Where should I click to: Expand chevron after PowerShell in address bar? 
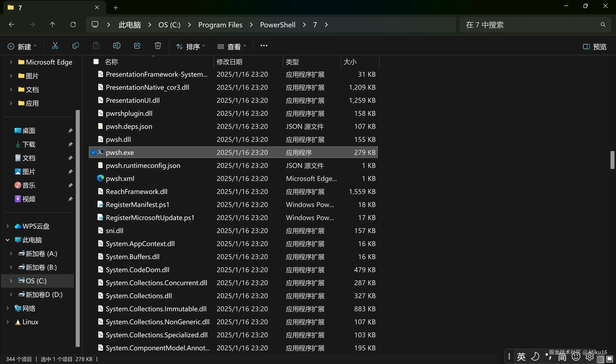pyautogui.click(x=304, y=25)
